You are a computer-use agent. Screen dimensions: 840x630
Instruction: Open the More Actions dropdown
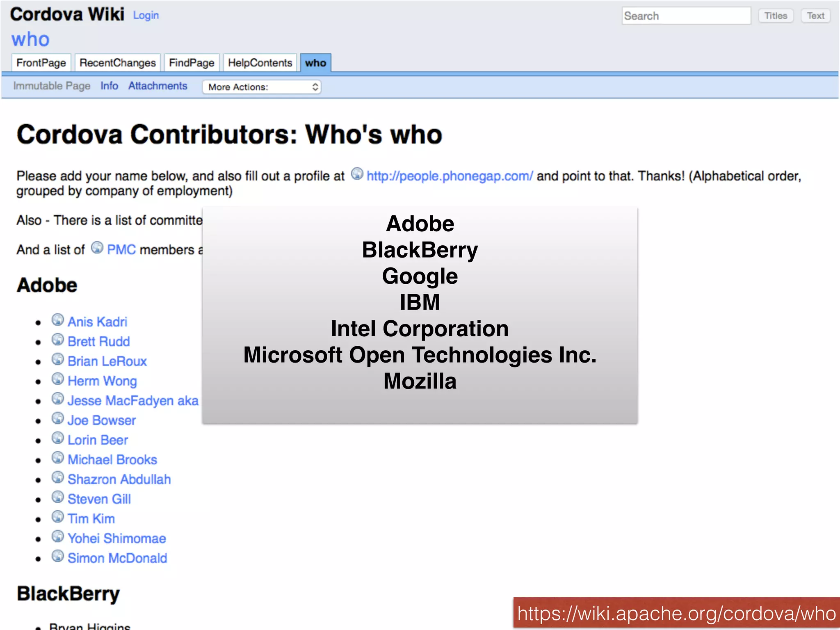coord(262,87)
